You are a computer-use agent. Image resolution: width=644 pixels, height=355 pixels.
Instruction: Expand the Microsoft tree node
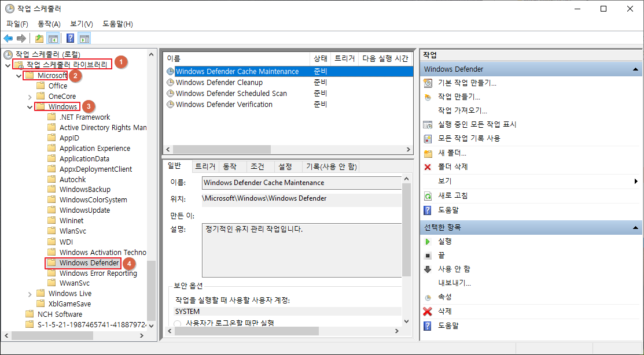click(19, 75)
